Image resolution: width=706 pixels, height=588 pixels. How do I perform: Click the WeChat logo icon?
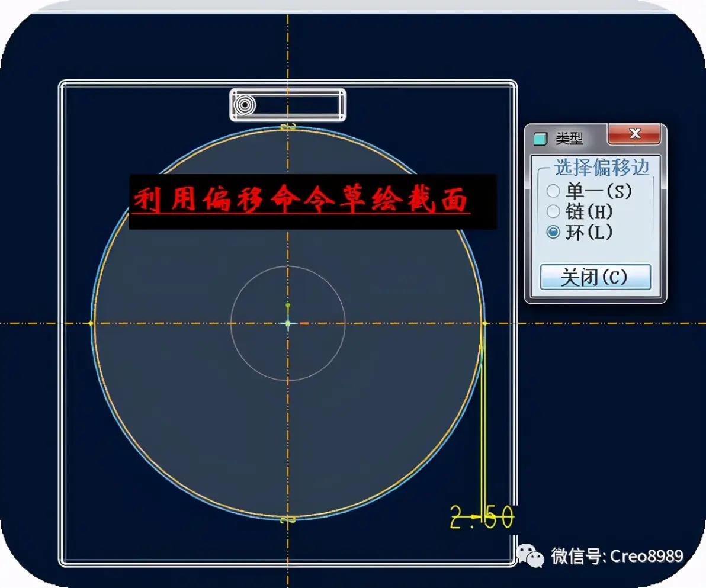(x=530, y=556)
